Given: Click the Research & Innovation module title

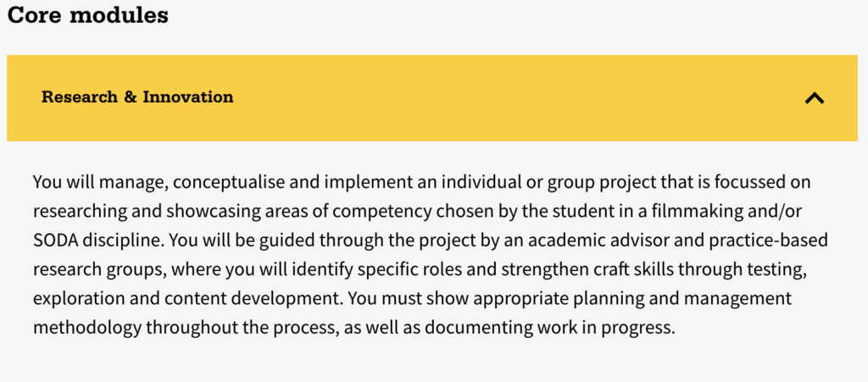Looking at the screenshot, I should [137, 97].
